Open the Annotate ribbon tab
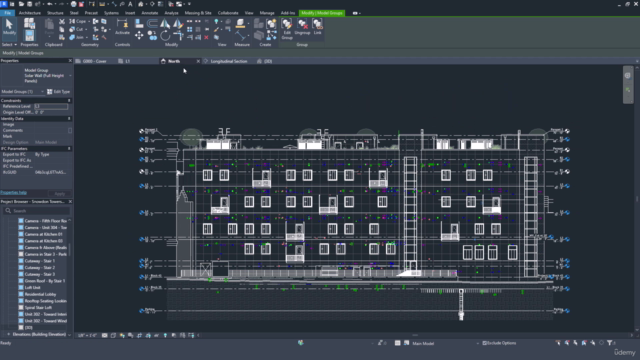This screenshot has width=640, height=360. 149,13
